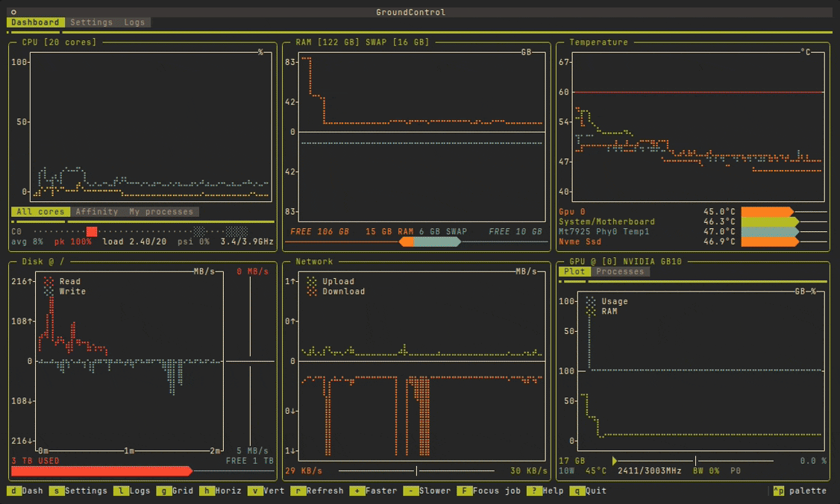The image size is (840, 504).
Task: Click the 6 GB SWAP label
Action: 443,231
